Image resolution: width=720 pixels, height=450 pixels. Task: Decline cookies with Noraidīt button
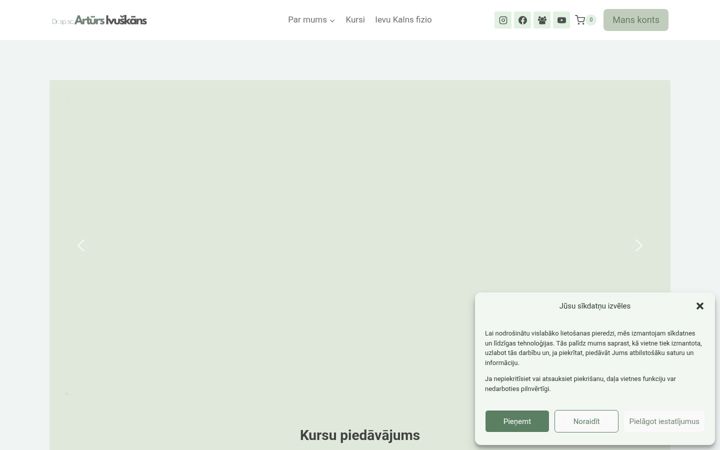tap(586, 421)
